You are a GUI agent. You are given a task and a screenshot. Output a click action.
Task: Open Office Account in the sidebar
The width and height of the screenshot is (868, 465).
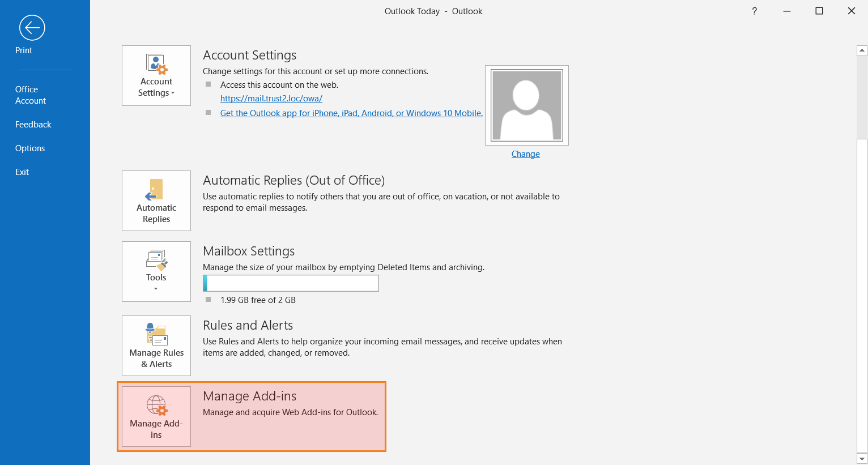coord(31,95)
